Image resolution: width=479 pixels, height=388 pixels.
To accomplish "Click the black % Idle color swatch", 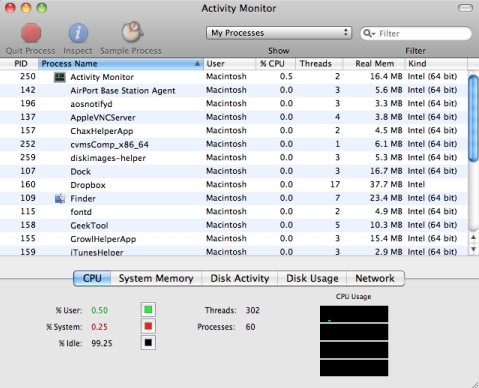I will (148, 343).
